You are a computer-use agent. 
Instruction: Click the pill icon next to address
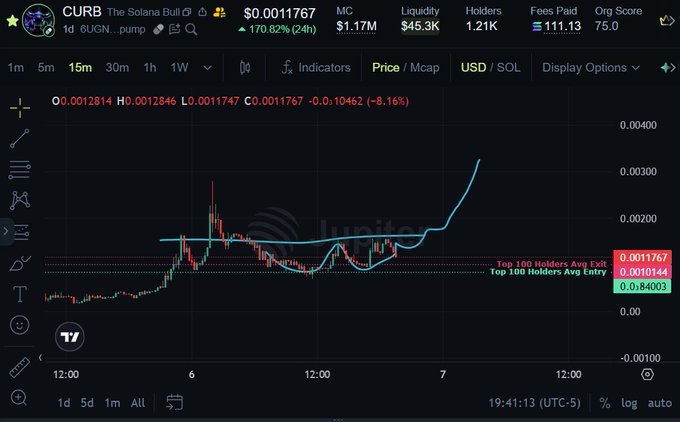pos(158,29)
